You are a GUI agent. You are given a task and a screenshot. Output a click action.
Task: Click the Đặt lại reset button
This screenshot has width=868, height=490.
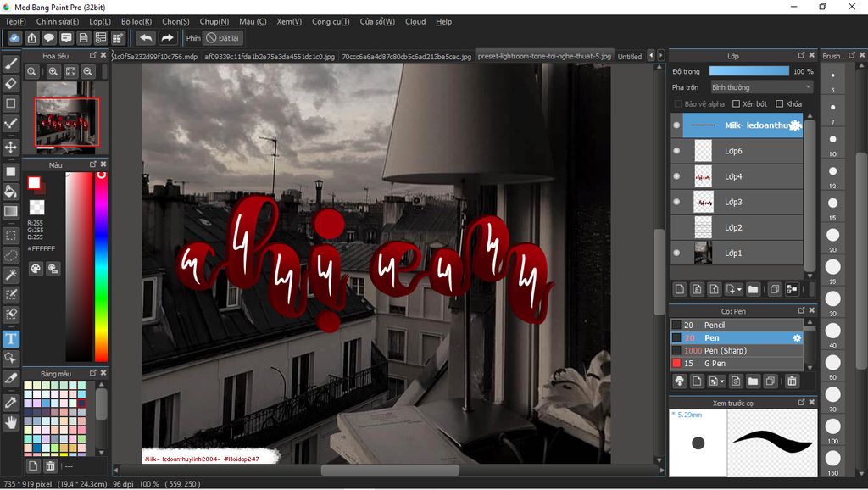click(222, 38)
